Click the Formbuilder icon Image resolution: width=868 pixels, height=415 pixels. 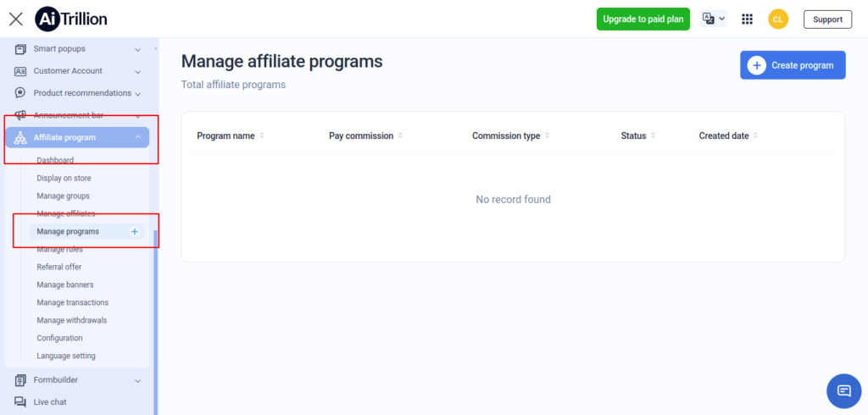(20, 380)
